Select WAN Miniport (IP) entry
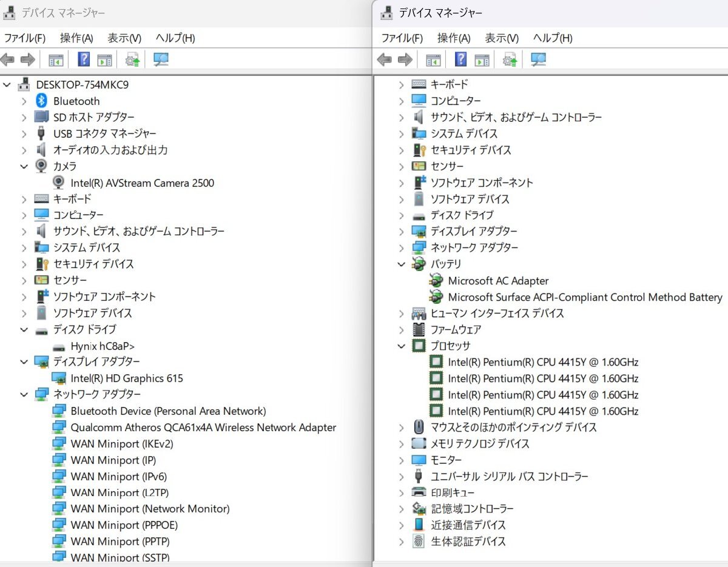Screen dimensions: 728x567 [113, 460]
